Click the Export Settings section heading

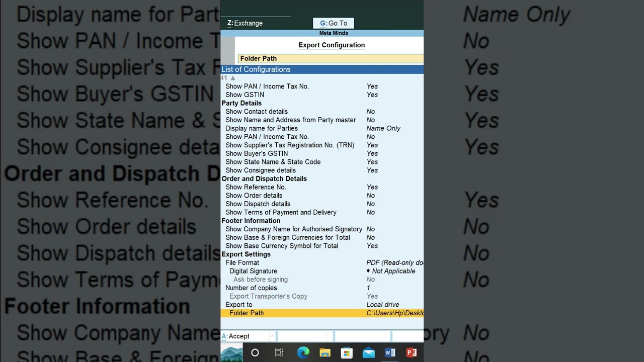coord(246,254)
